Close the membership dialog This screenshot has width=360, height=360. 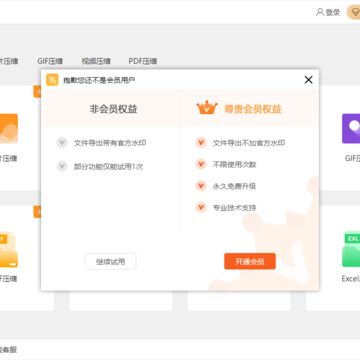[308, 80]
